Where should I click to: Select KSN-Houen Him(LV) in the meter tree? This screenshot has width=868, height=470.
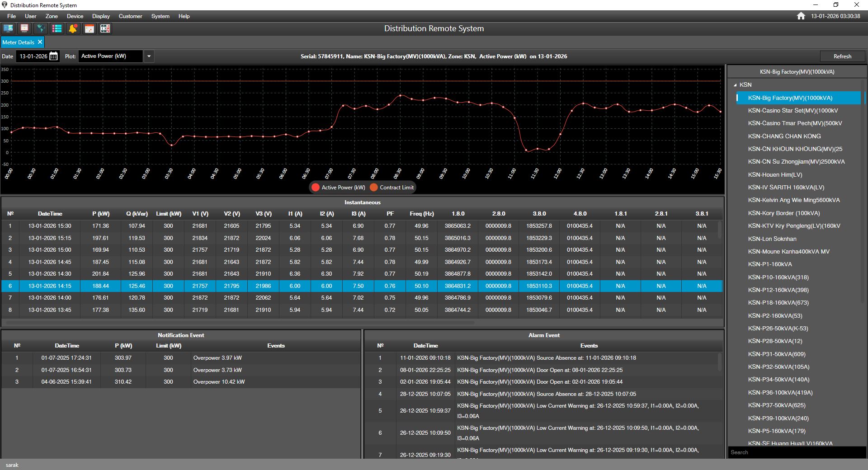[x=775, y=175]
